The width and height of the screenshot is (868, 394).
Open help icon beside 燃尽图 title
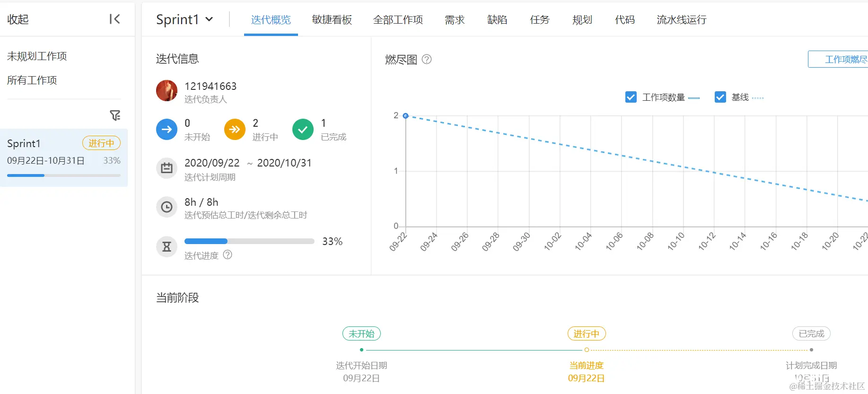427,59
